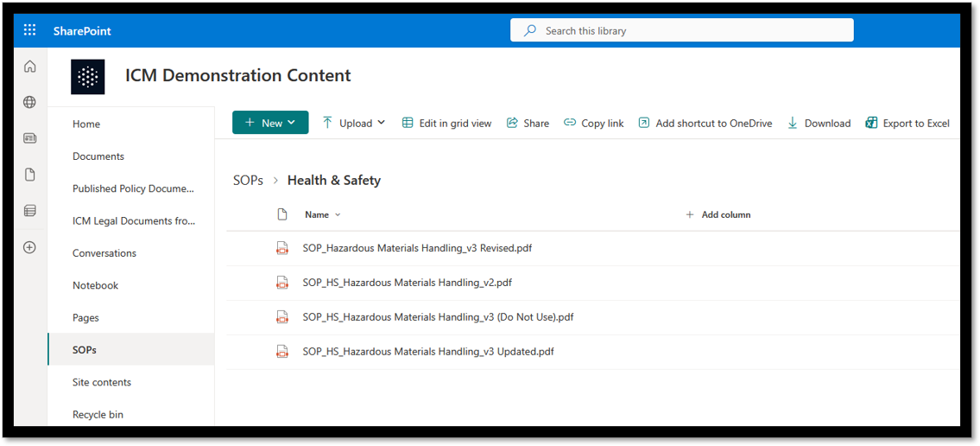The height and width of the screenshot is (446, 980).
Task: Click the Home icon in left rail
Action: (x=30, y=67)
